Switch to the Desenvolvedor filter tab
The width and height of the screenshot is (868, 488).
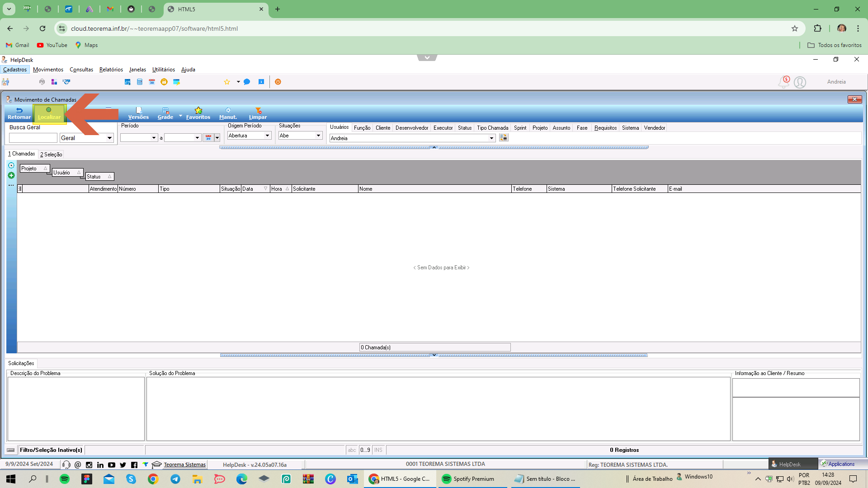pos(412,128)
